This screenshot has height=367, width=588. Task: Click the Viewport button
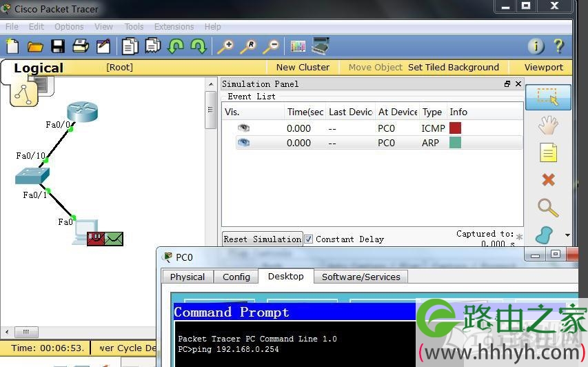pyautogui.click(x=543, y=67)
